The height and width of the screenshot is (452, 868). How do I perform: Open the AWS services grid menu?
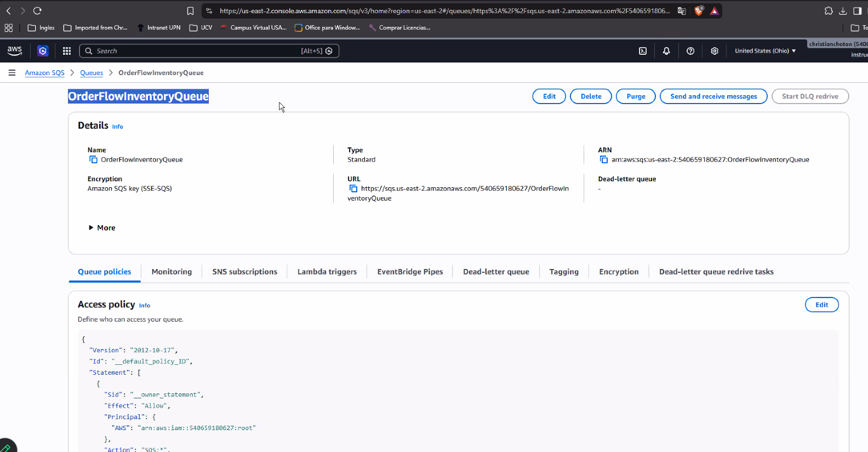(x=67, y=51)
